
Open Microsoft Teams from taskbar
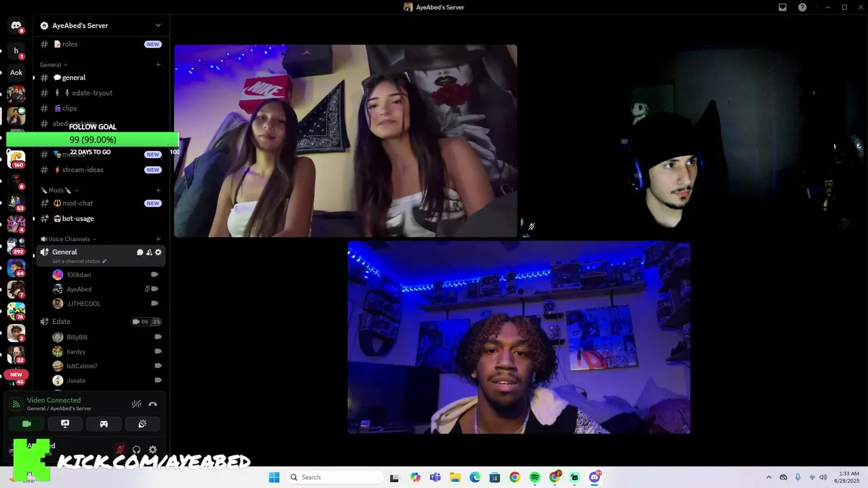tap(435, 477)
